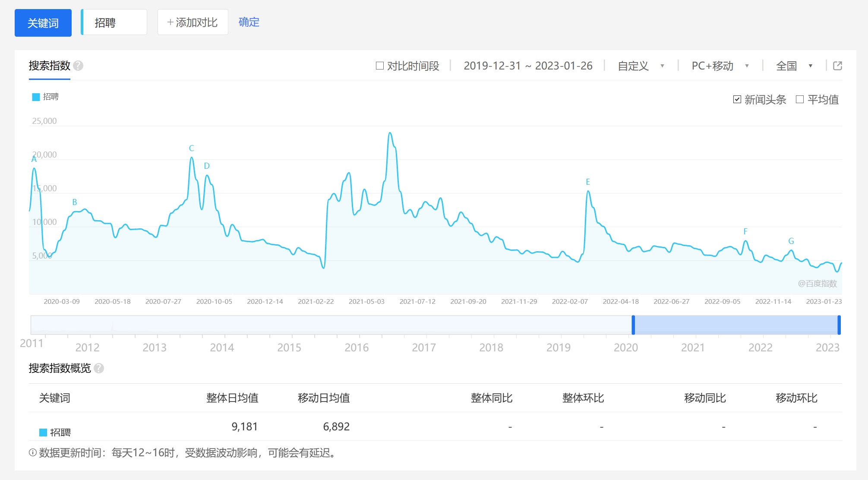Click the question mark next to 搜索指数概览
Viewport: 868px width, 480px height.
[x=98, y=369]
